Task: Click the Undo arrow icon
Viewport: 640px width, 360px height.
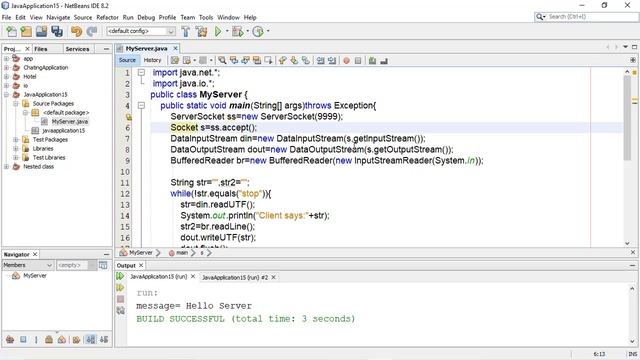Action: [x=76, y=31]
